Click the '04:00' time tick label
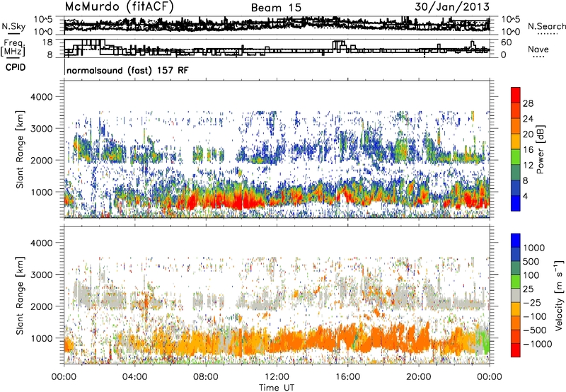Viewport: 566px width, 392px height. point(134,377)
